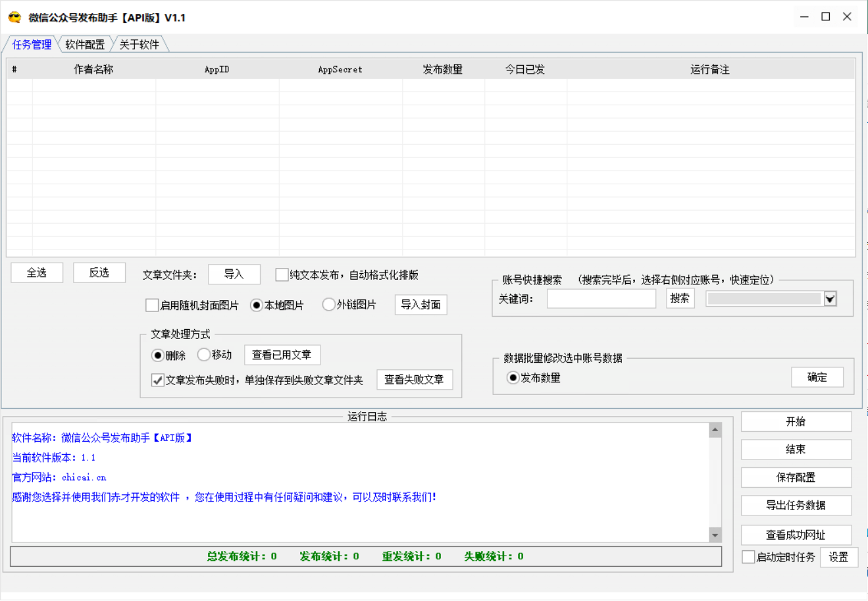This screenshot has width=868, height=601.
Task: Select the 发布数量 batch-edit radio button
Action: (513, 378)
